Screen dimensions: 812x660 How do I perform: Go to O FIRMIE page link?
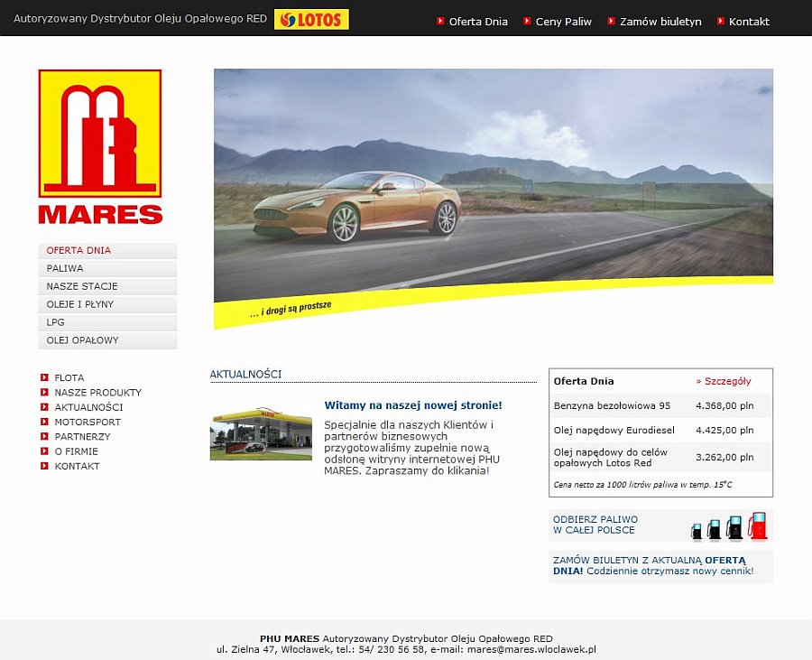[76, 451]
